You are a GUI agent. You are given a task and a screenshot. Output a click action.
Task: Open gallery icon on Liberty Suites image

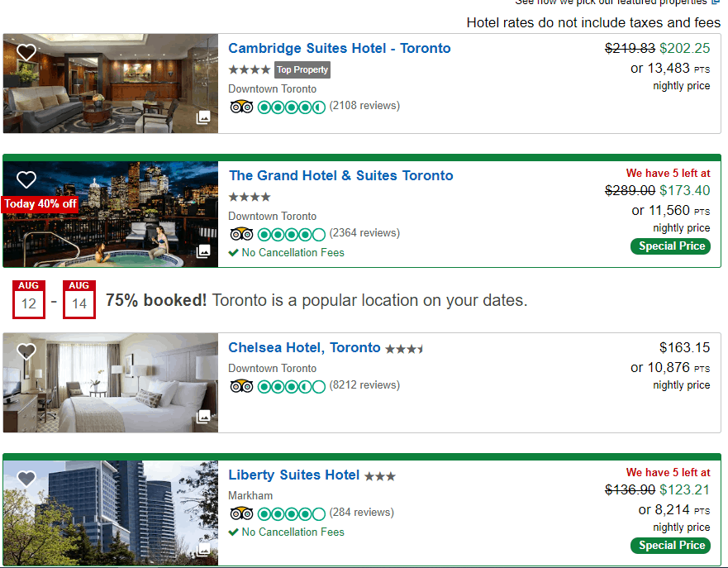(203, 550)
